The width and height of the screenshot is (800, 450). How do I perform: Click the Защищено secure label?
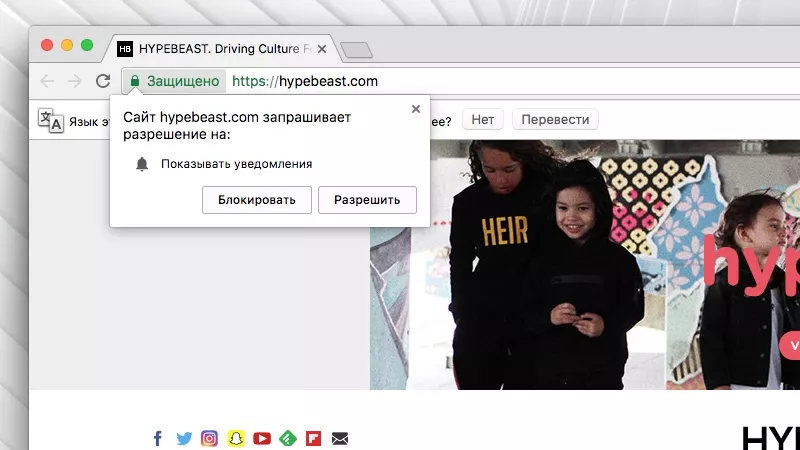[183, 81]
